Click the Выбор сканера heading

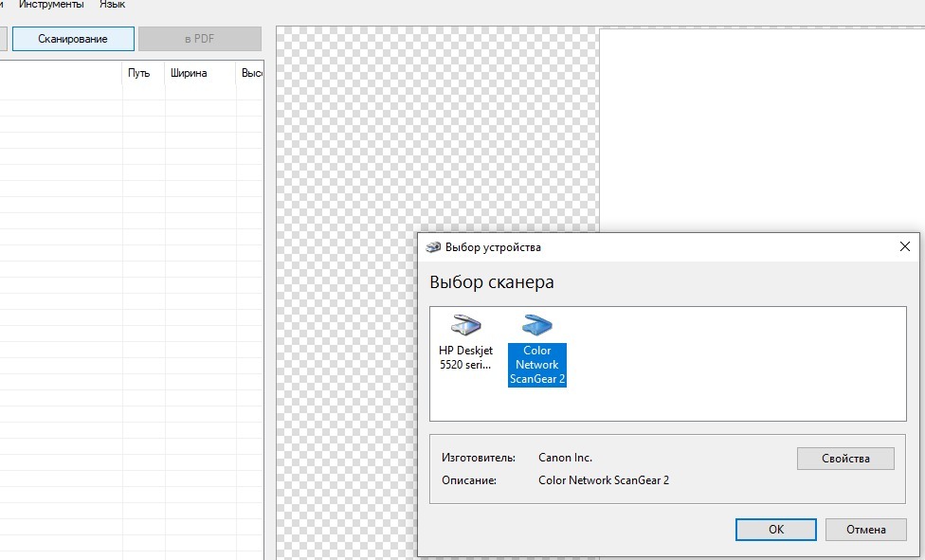491,282
